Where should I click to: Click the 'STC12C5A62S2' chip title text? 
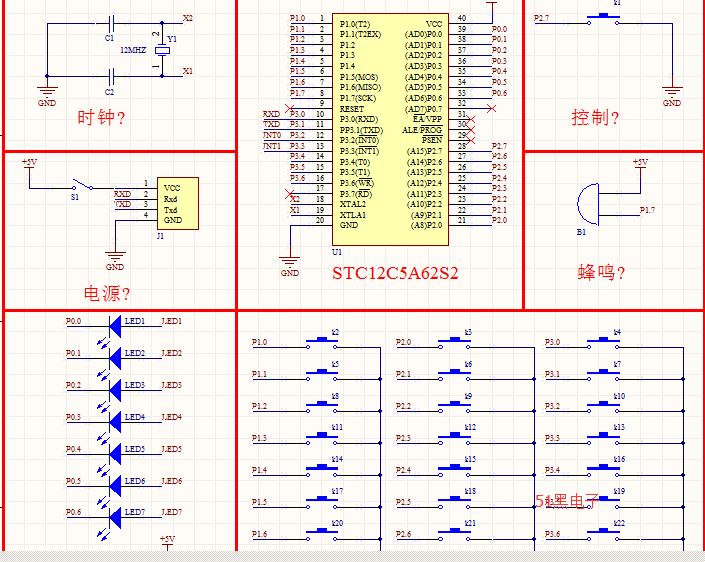coord(395,273)
